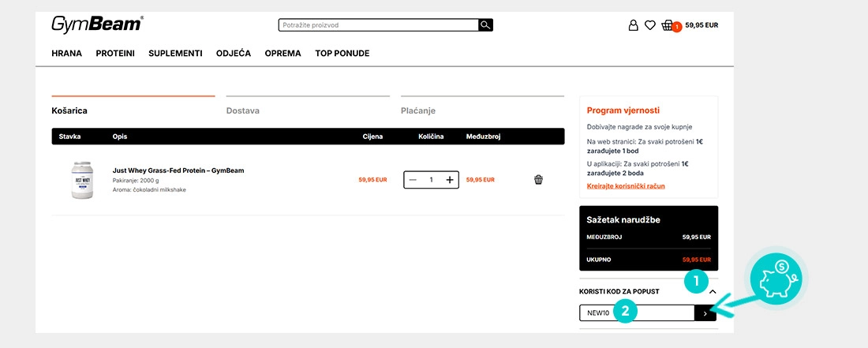Apply discount code arrow button
Viewport: 868px width, 348px height.
pyautogui.click(x=705, y=313)
